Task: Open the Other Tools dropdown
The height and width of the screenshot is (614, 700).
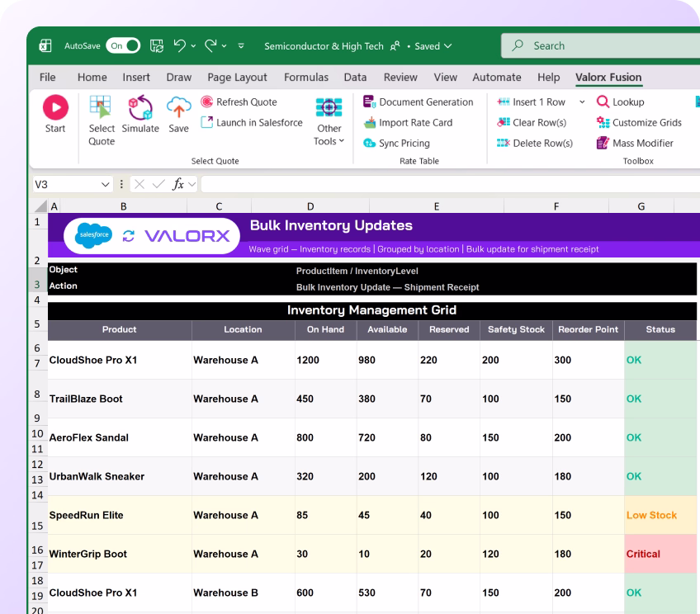Action: point(329,121)
